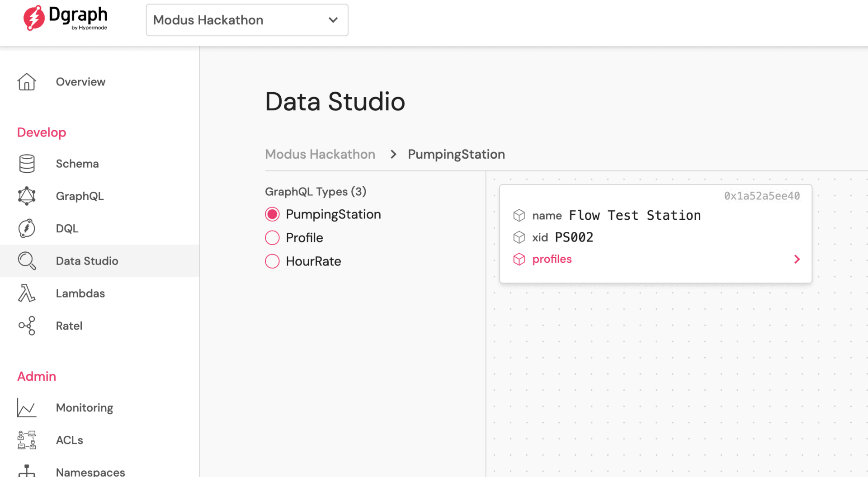The width and height of the screenshot is (868, 477).
Task: Select the PumpingStation radio button
Action: (x=272, y=214)
